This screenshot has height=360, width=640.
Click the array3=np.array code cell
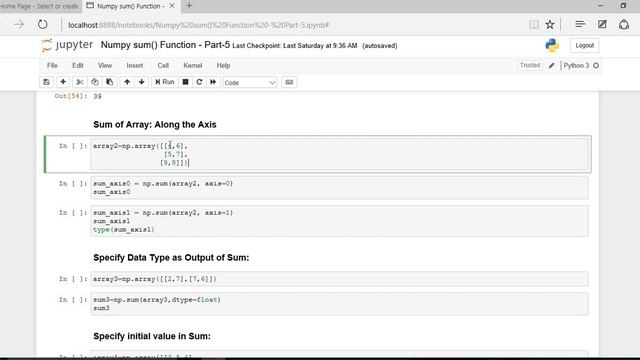tap(340, 279)
